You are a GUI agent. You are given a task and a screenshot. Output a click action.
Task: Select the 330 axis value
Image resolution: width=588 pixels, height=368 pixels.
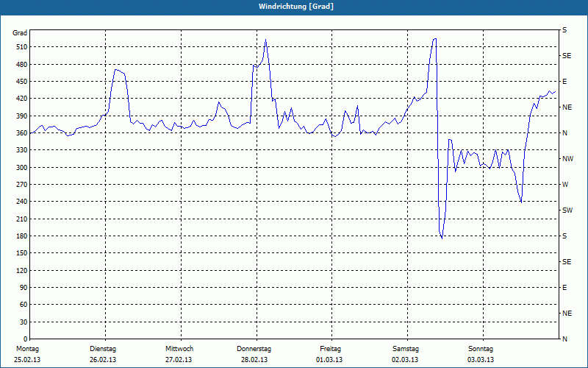(22, 150)
